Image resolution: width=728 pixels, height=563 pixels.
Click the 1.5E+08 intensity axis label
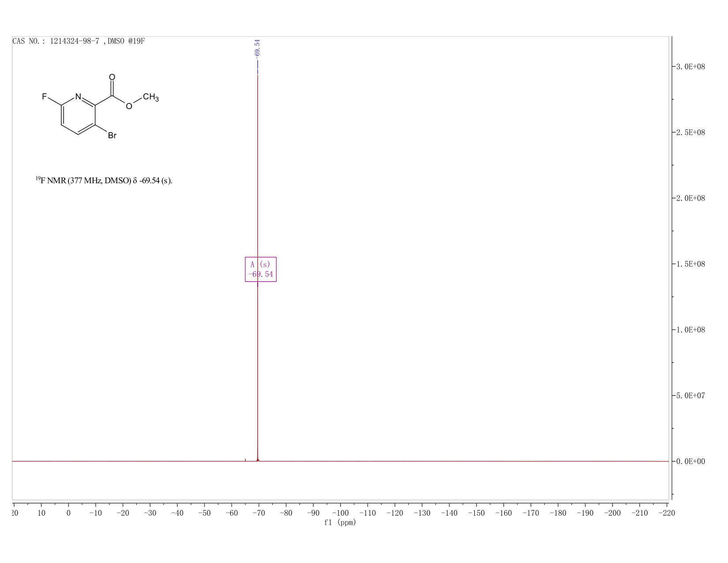(690, 264)
